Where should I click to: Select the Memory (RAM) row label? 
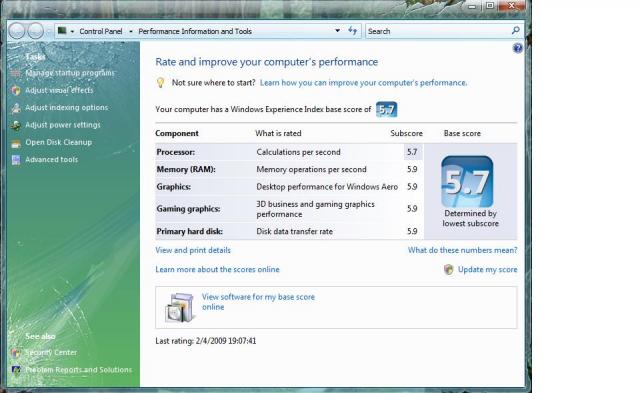(x=186, y=169)
